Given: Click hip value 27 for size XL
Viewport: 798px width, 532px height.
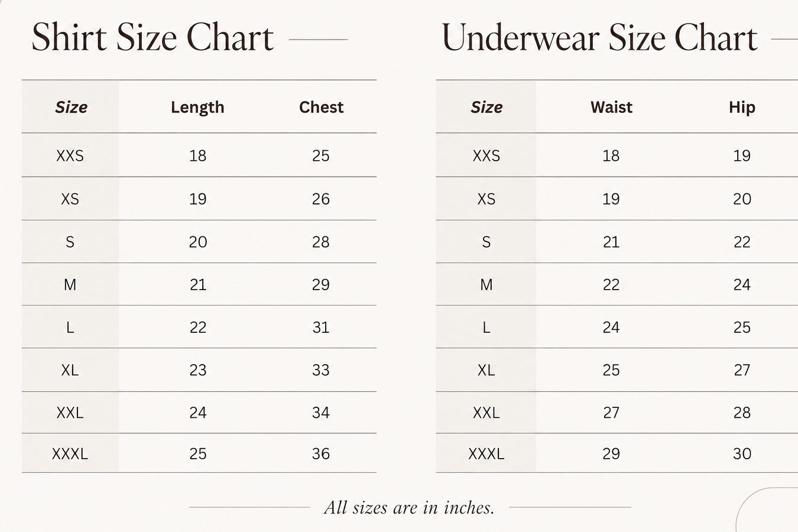Looking at the screenshot, I should [742, 370].
